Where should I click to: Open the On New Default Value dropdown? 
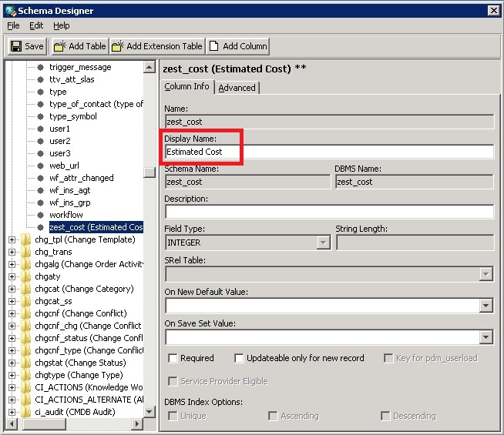click(486, 306)
